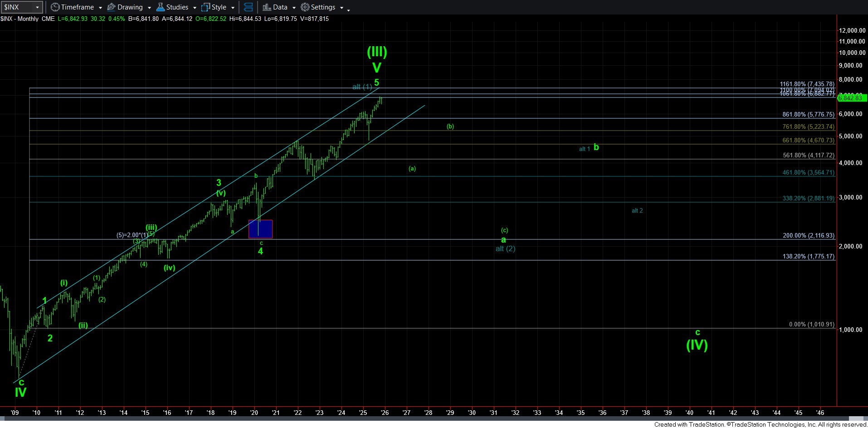This screenshot has height=428, width=868.
Task: Click the Timeframe clock icon
Action: click(55, 7)
